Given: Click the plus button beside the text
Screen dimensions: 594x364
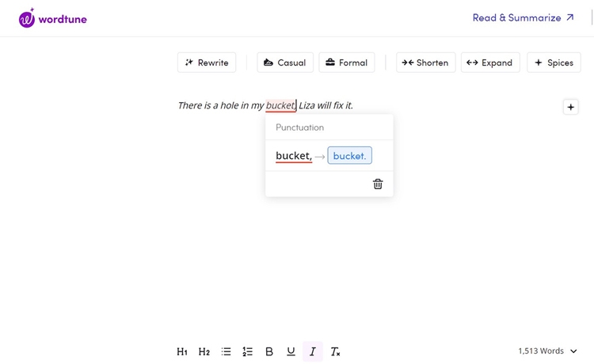Looking at the screenshot, I should [x=570, y=107].
